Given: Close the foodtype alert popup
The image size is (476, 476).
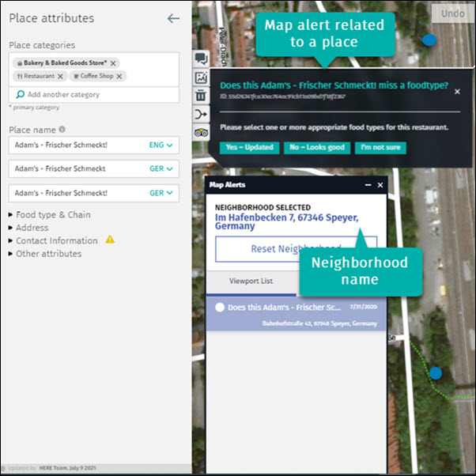Looking at the screenshot, I should point(457,92).
